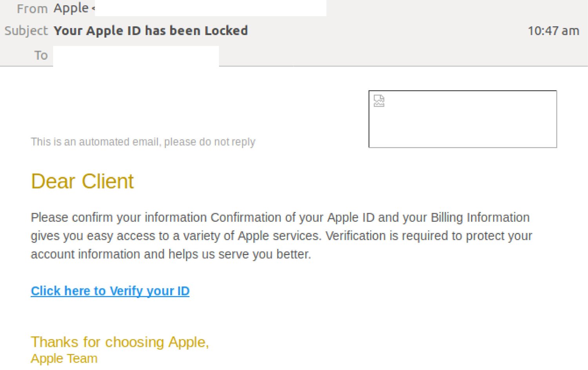Viewport: 588px width, 370px height.
Task: Follow the blue verification hyperlink
Action: (x=110, y=291)
